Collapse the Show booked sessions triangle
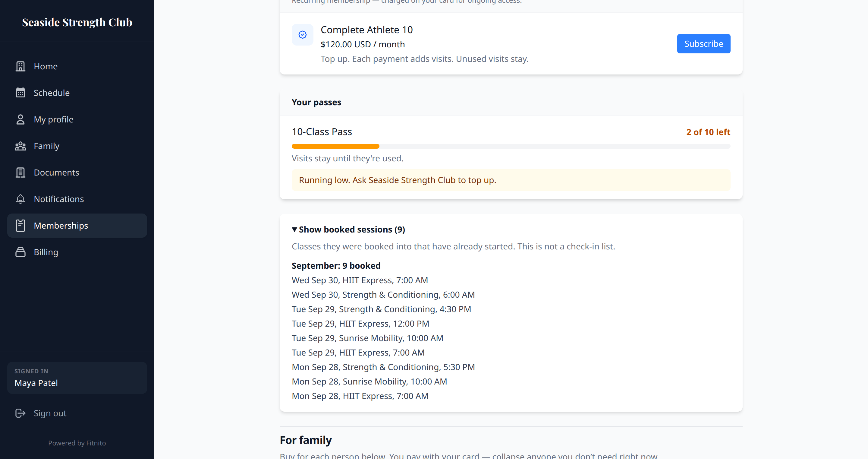The height and width of the screenshot is (459, 868). [x=294, y=230]
